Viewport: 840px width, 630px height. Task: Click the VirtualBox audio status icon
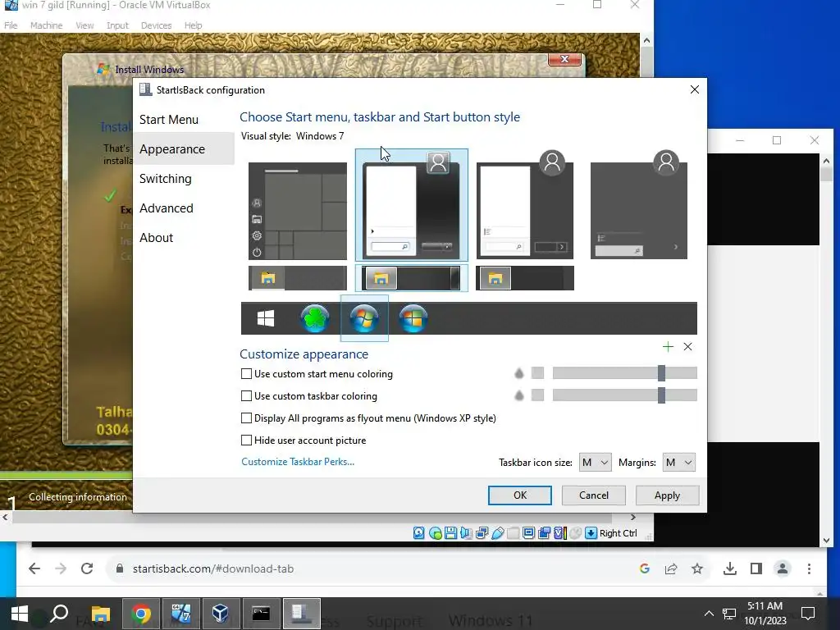pyautogui.click(x=466, y=533)
